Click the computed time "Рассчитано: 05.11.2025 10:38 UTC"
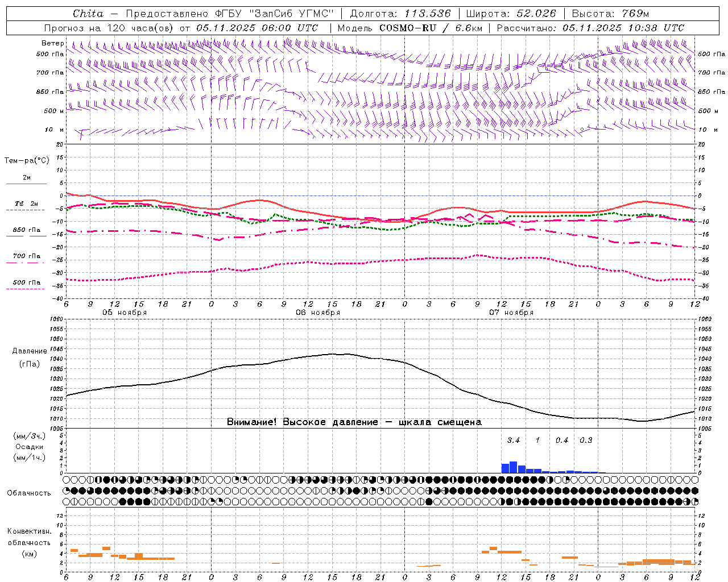Viewport: 728px width, 582px height. [590, 28]
